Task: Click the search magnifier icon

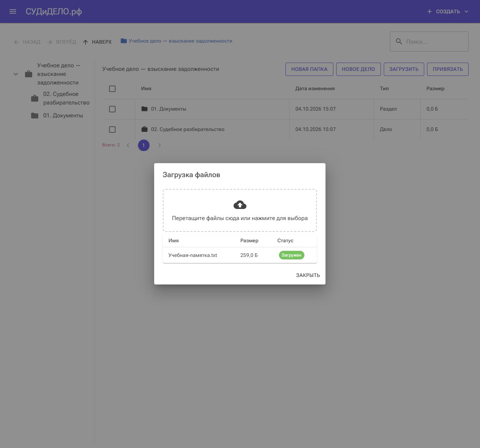Action: [399, 42]
